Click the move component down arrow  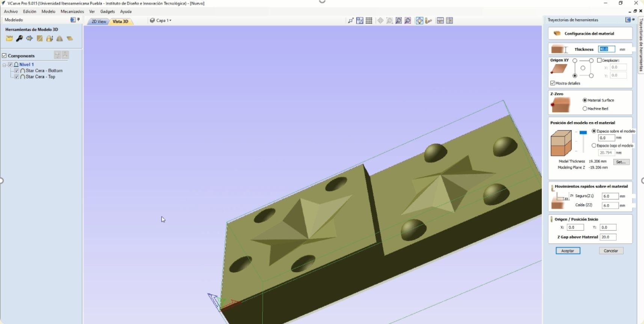(x=65, y=55)
